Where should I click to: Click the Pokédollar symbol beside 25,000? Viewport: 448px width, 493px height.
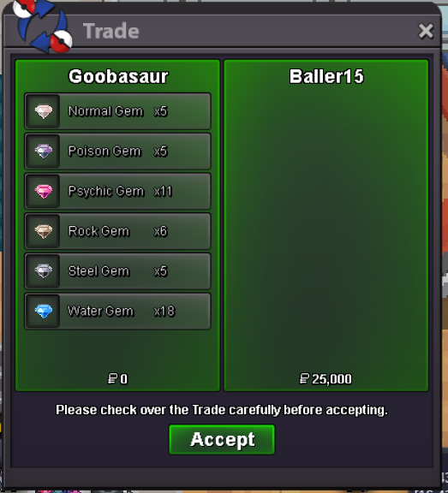304,378
